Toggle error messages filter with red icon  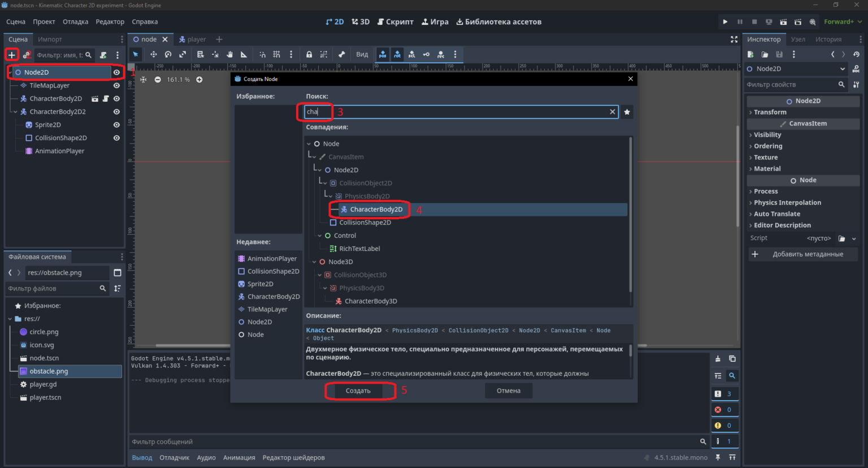724,410
